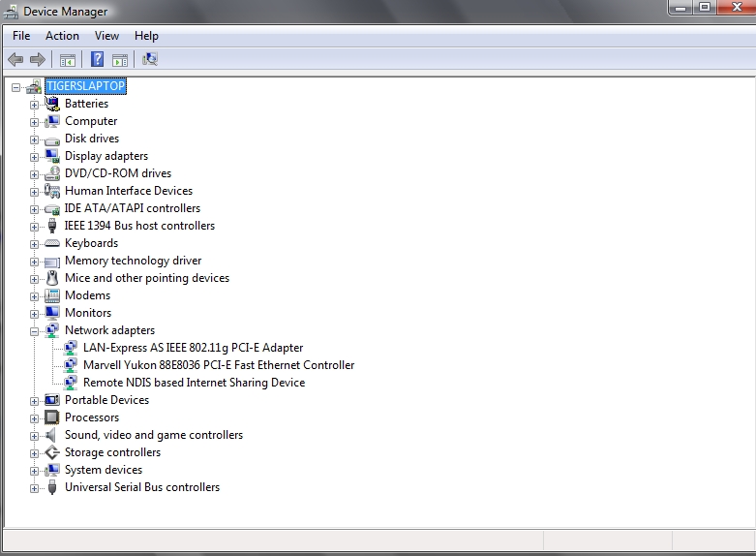Image resolution: width=756 pixels, height=556 pixels.
Task: Open the Help menu
Action: (146, 36)
